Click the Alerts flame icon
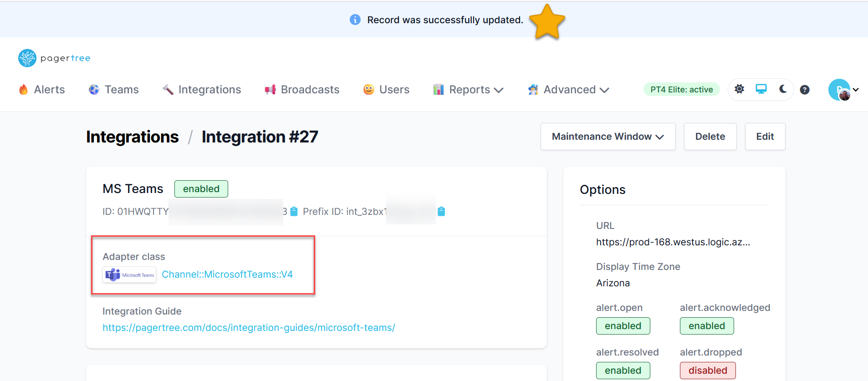The width and height of the screenshot is (868, 381). [x=24, y=90]
